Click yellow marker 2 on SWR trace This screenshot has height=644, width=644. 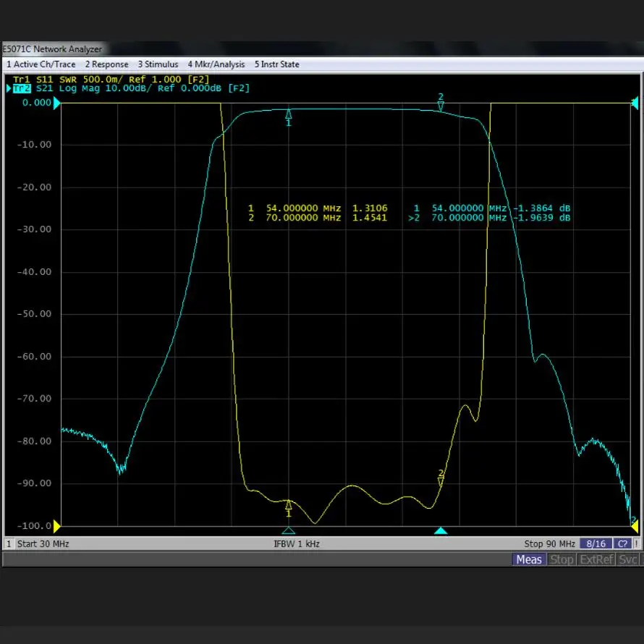pyautogui.click(x=441, y=481)
